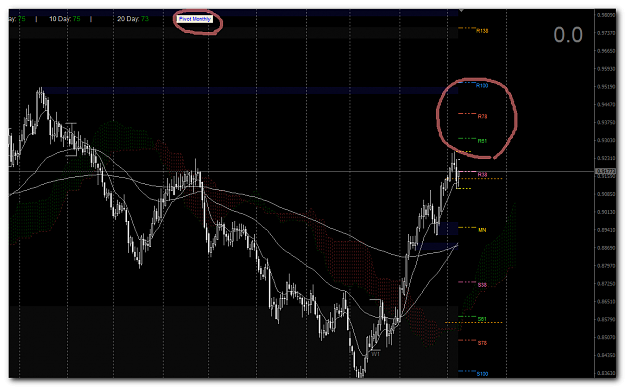Click 0.97370 on the price scale
The height and width of the screenshot is (387, 625).
click(x=605, y=33)
